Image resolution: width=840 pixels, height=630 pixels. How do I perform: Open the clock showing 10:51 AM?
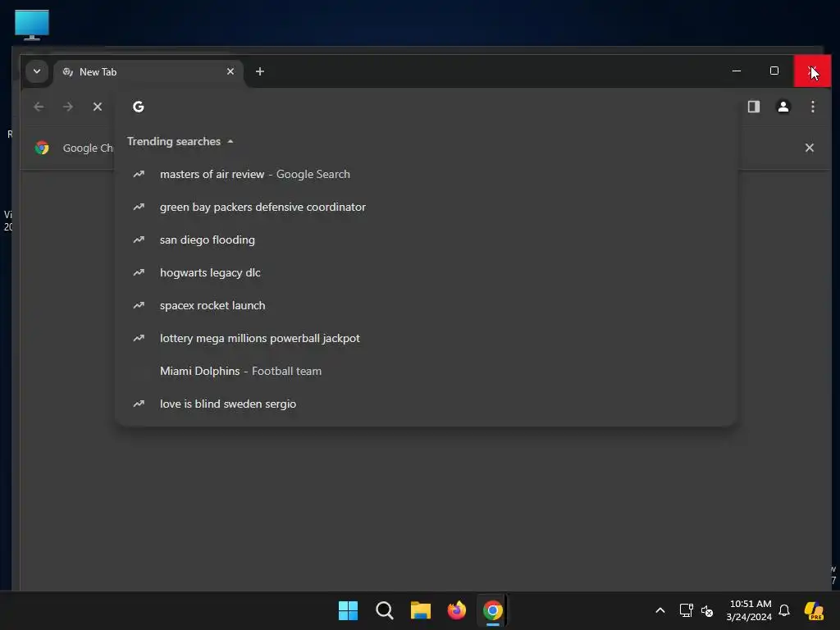tap(749, 610)
